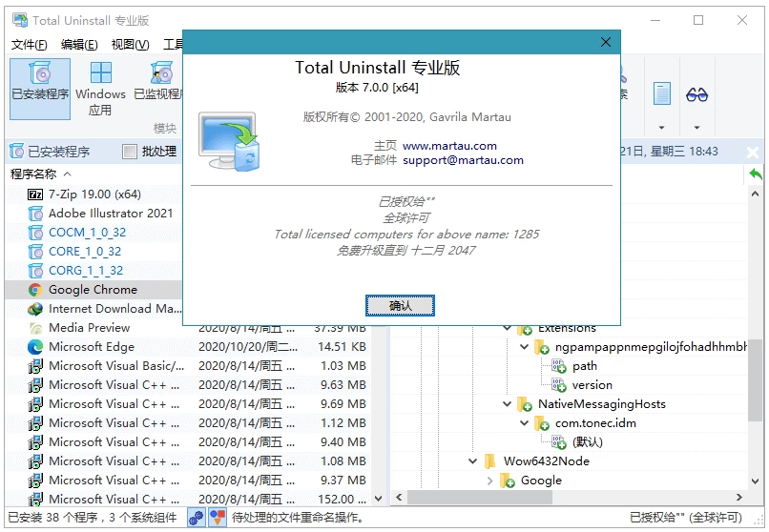Click the program list scroll-down arrow
Viewport: 769px width, 532px height.
[378, 499]
